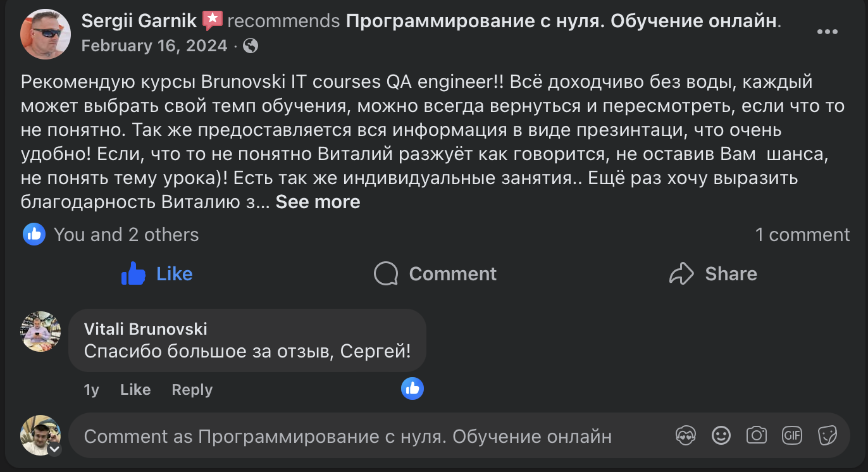
Task: Open Sergii Garnik's profile
Action: click(x=138, y=20)
